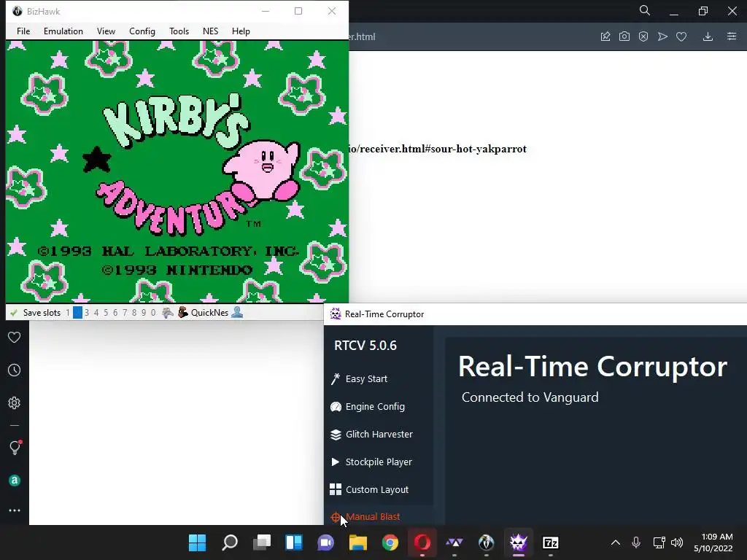The image size is (747, 560).
Task: Open the NES menu in BizHawk
Action: point(210,31)
